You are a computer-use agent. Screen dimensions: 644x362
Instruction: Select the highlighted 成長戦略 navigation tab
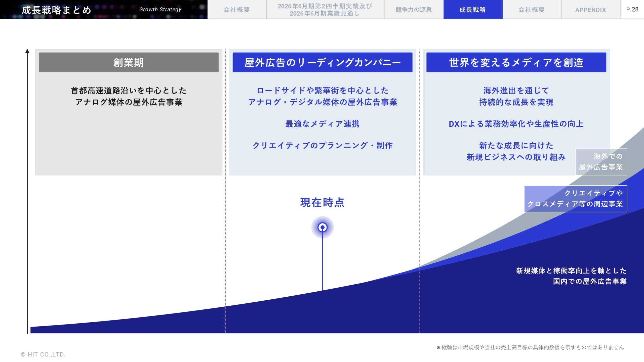[472, 10]
